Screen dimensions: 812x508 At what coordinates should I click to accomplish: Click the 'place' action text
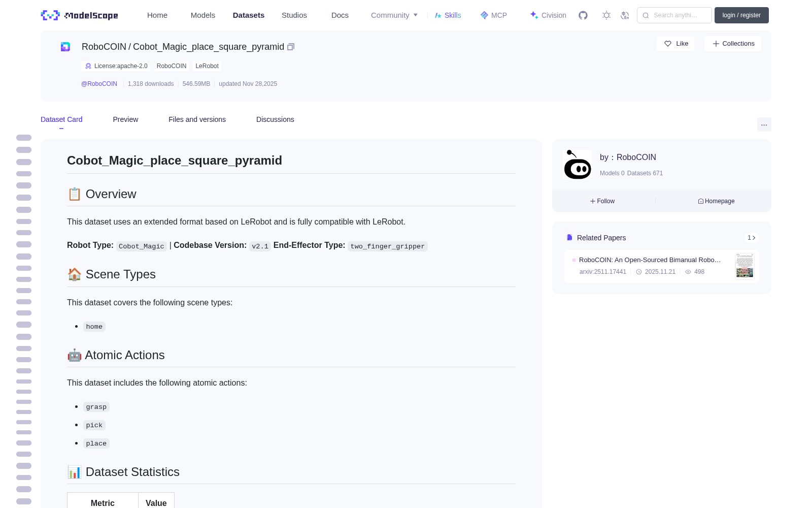coord(96,443)
